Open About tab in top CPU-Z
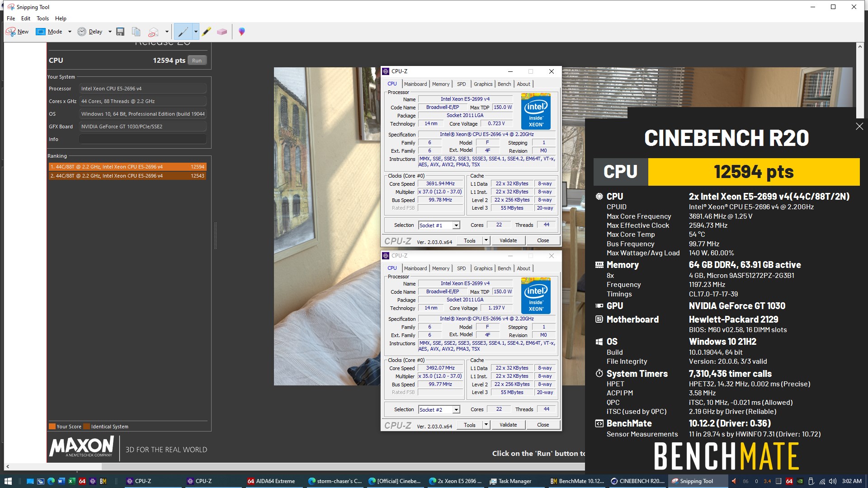The image size is (868, 488). pyautogui.click(x=524, y=84)
